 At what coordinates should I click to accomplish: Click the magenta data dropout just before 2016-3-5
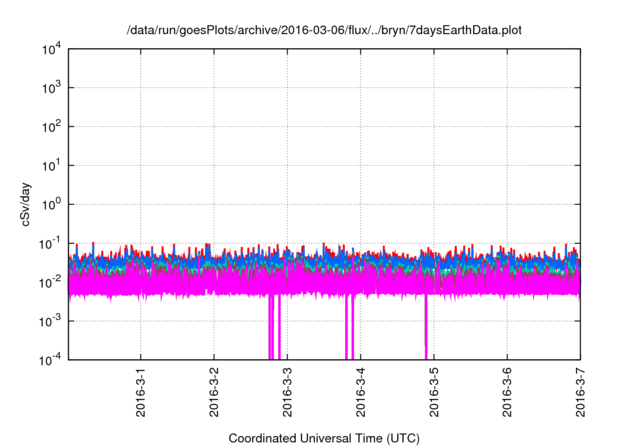point(426,326)
